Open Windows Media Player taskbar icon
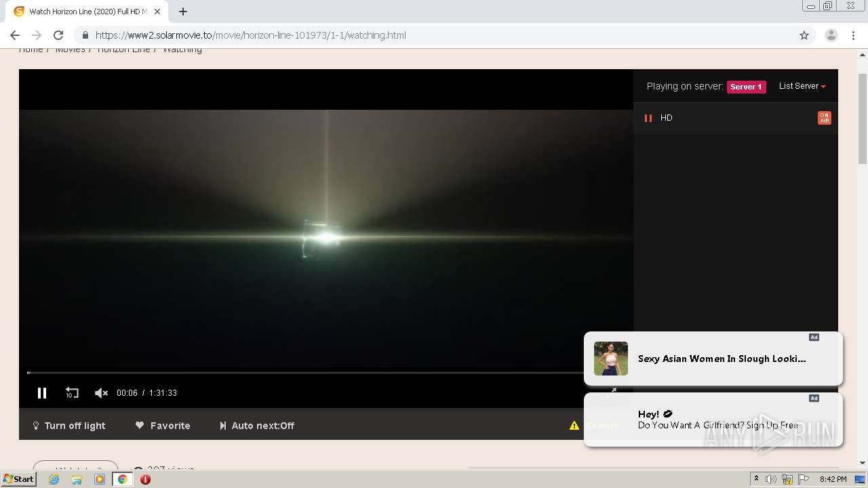The image size is (868, 488). click(x=100, y=479)
